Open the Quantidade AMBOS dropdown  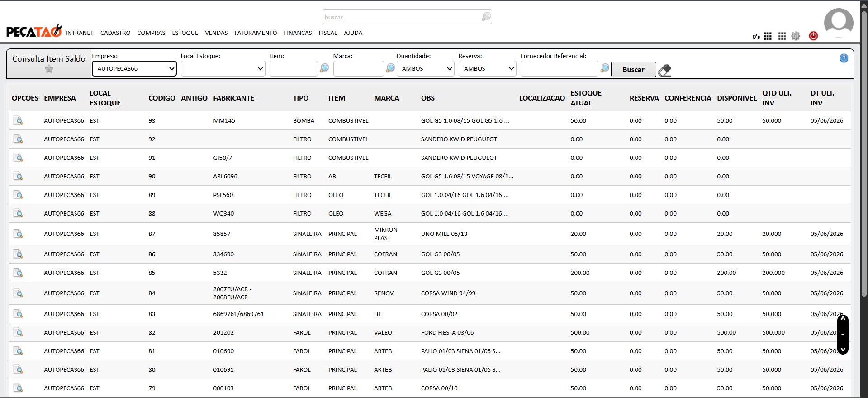[426, 69]
